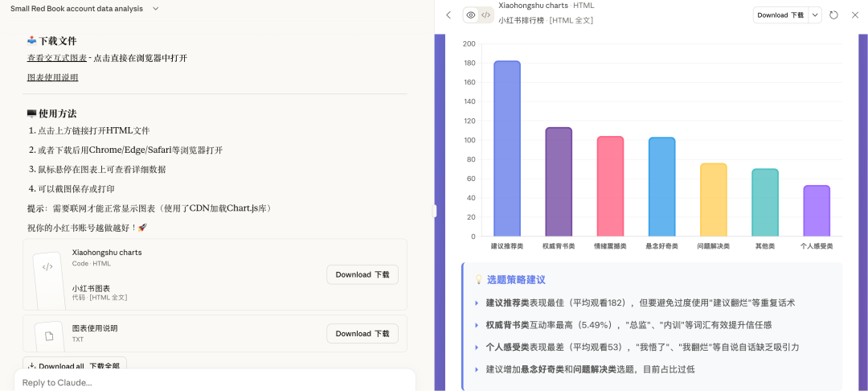Open the 查看交互式图表 link
This screenshot has width=868, height=391.
point(57,58)
